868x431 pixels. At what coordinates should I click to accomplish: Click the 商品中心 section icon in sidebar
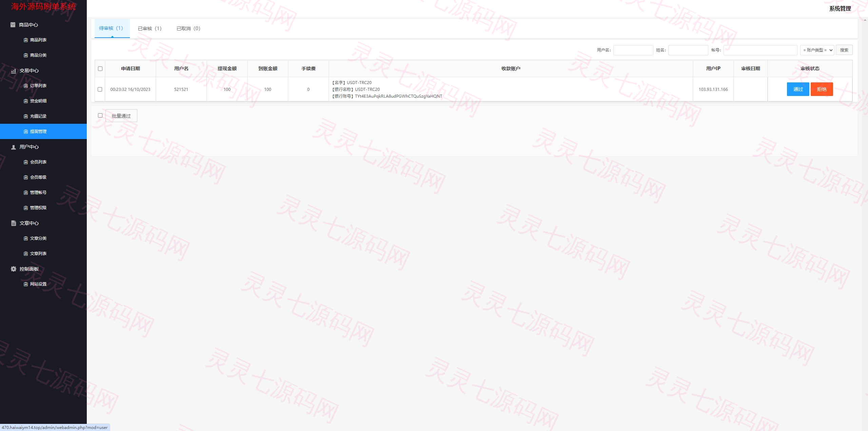pyautogui.click(x=13, y=25)
